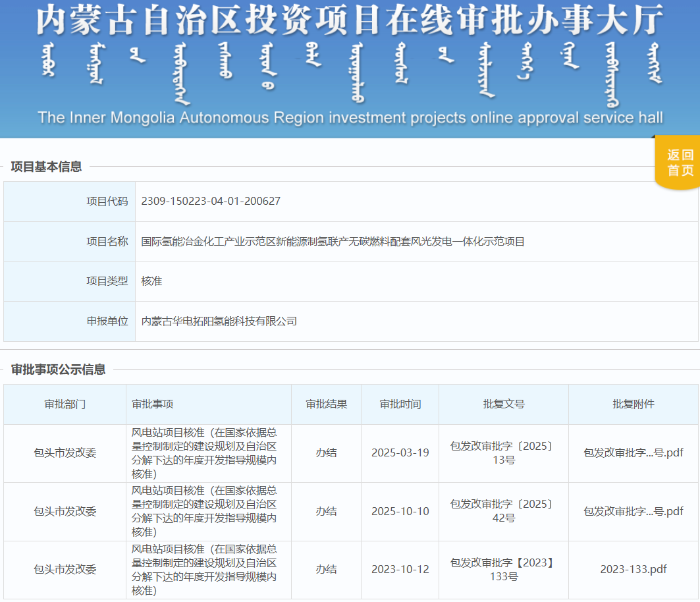This screenshot has width=700, height=602.
Task: Click project code 2309-150223-04-01-200627
Action: click(x=211, y=202)
